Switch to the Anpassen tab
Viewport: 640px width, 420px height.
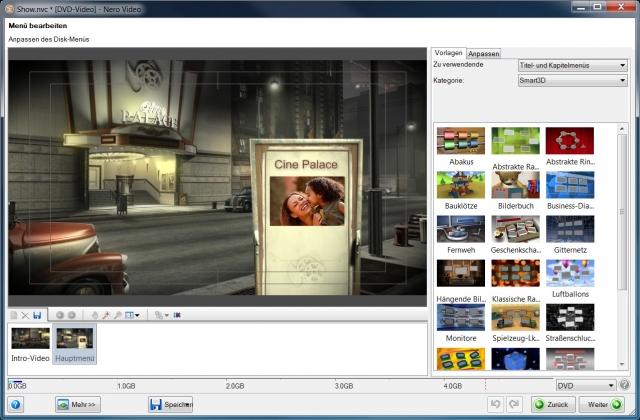click(x=484, y=53)
